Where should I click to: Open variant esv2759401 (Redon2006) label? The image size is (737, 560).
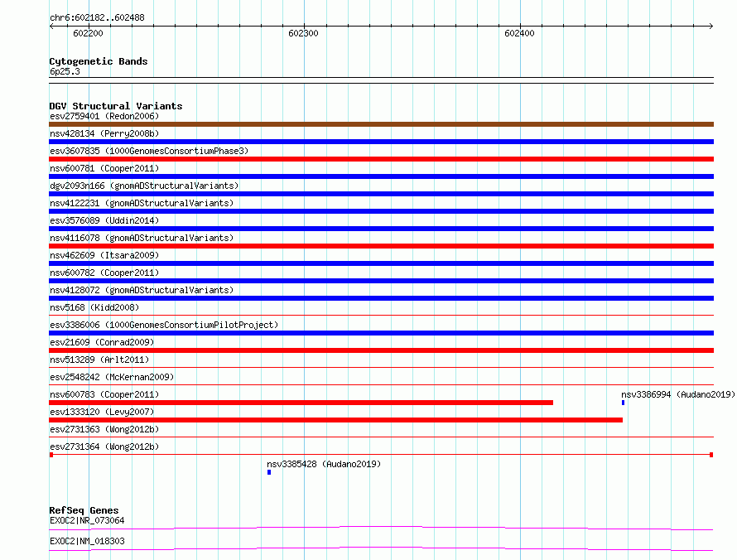[104, 116]
